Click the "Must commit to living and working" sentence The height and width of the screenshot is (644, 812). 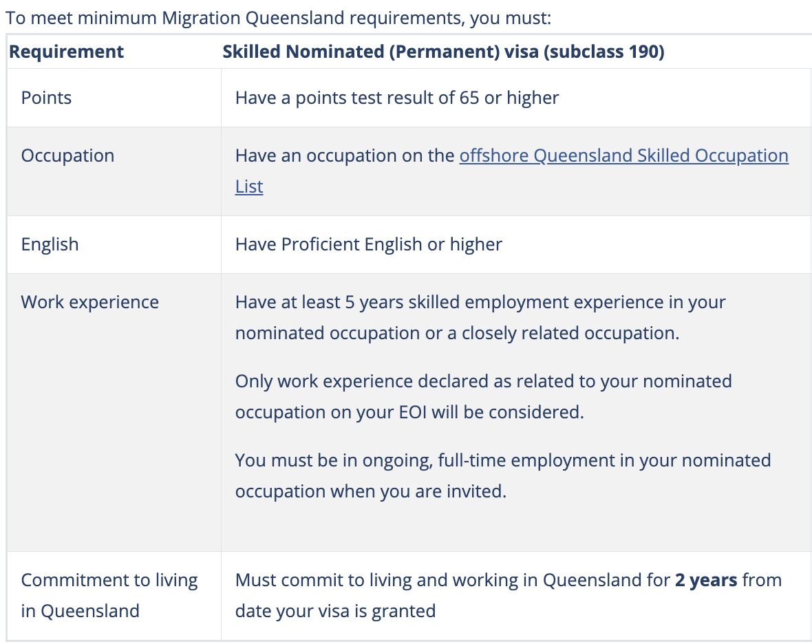(453, 580)
